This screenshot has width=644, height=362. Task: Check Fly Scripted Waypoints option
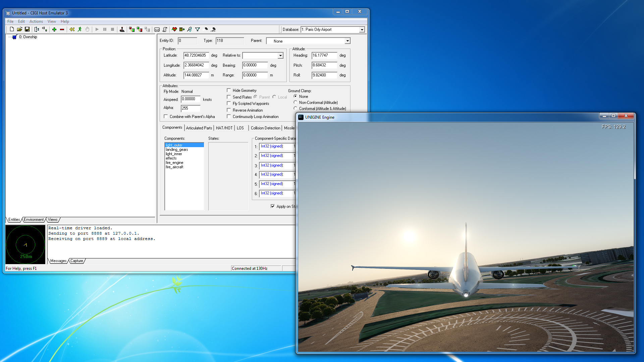pos(229,103)
